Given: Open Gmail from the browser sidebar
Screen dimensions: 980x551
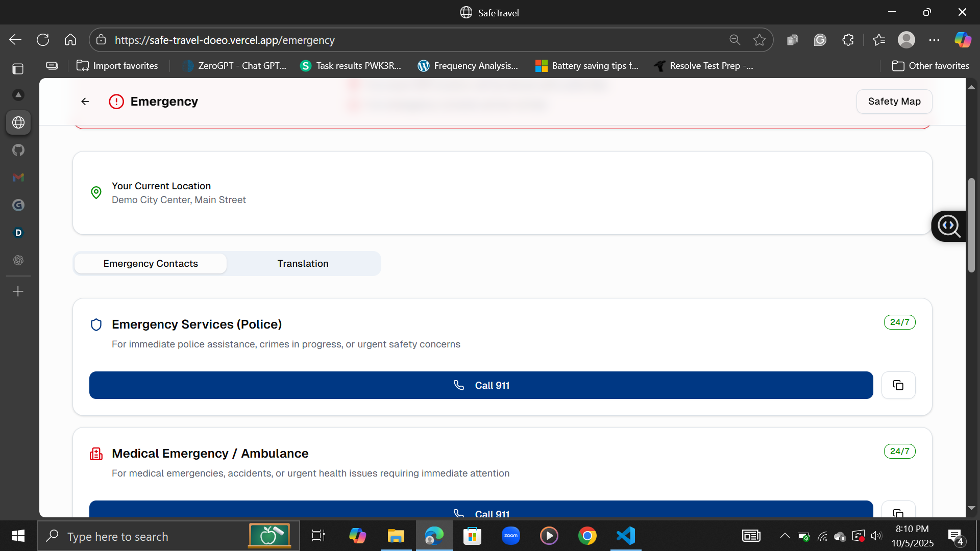Looking at the screenshot, I should pyautogui.click(x=18, y=178).
